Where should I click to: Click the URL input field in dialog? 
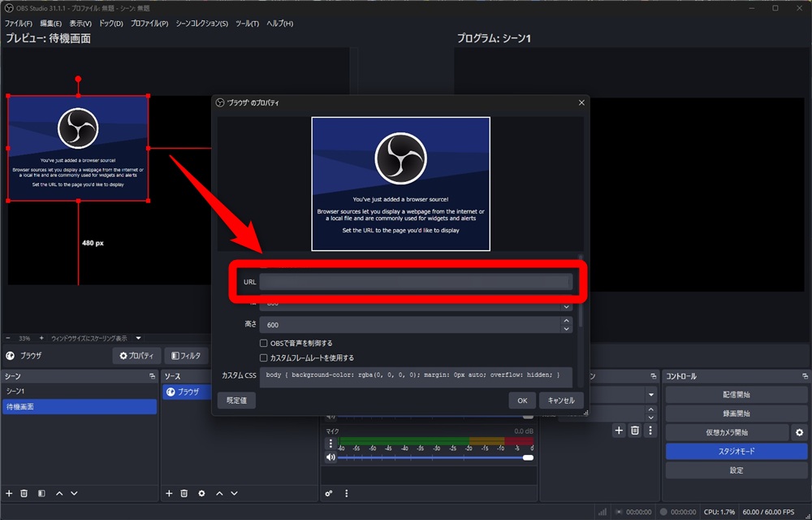pos(416,282)
